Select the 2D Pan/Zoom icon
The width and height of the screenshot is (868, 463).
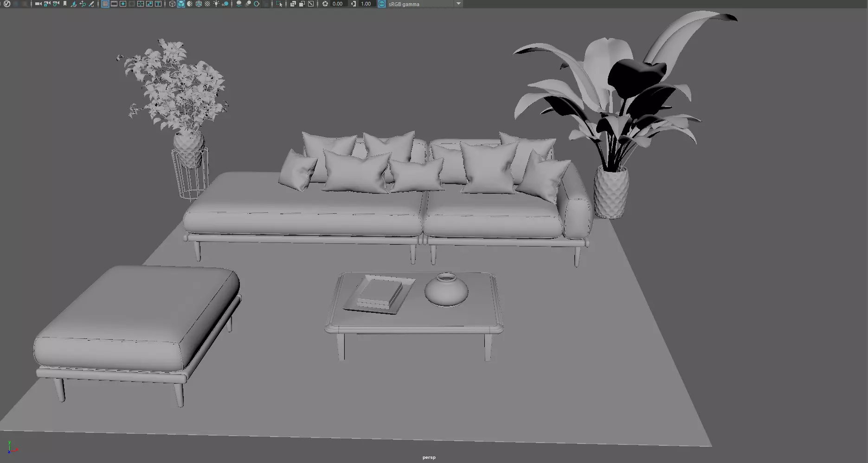(x=83, y=4)
